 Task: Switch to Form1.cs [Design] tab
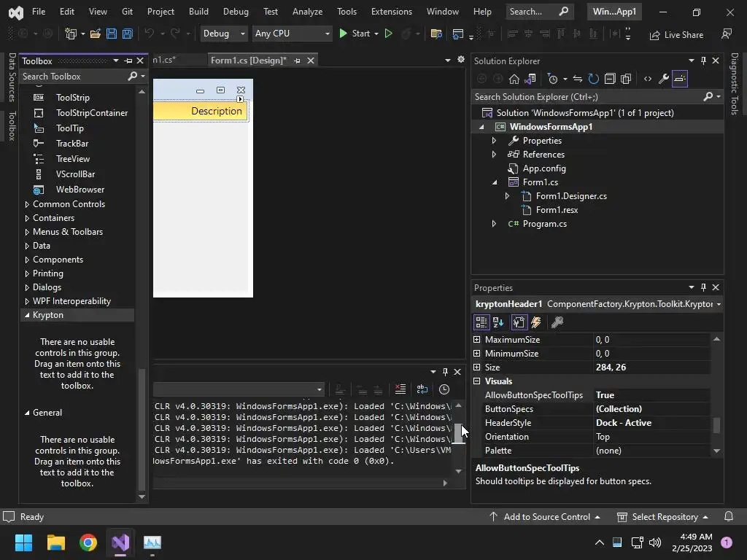point(248,61)
